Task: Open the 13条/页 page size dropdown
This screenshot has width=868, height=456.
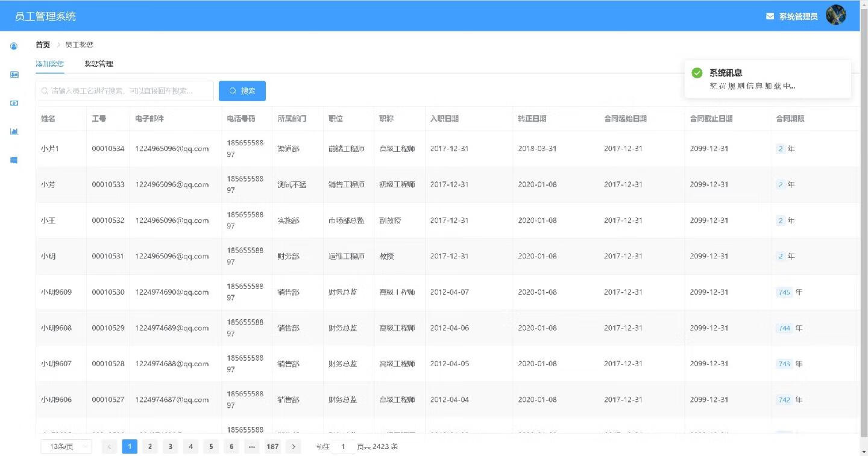Action: tap(66, 446)
